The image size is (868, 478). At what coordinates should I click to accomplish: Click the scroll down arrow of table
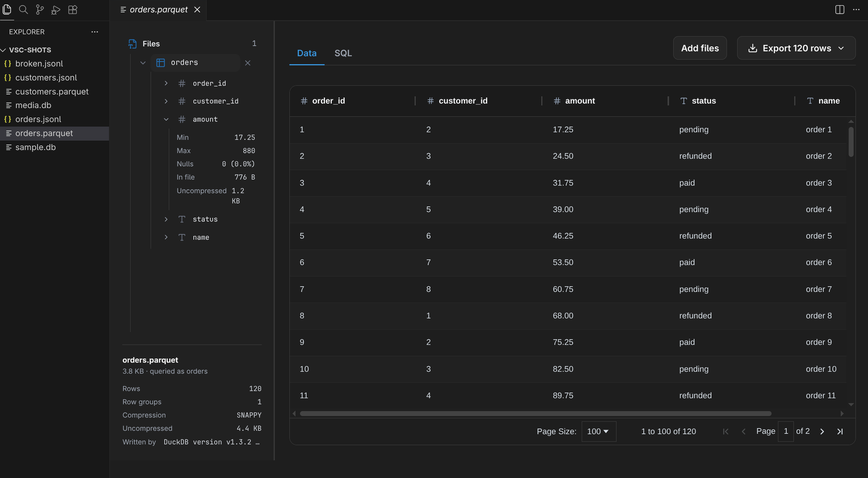click(x=851, y=404)
